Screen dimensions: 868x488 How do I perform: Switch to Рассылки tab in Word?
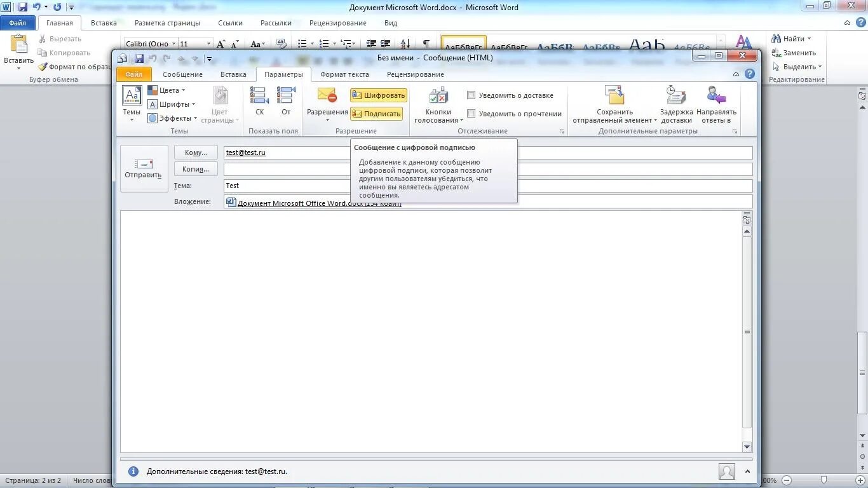click(276, 23)
